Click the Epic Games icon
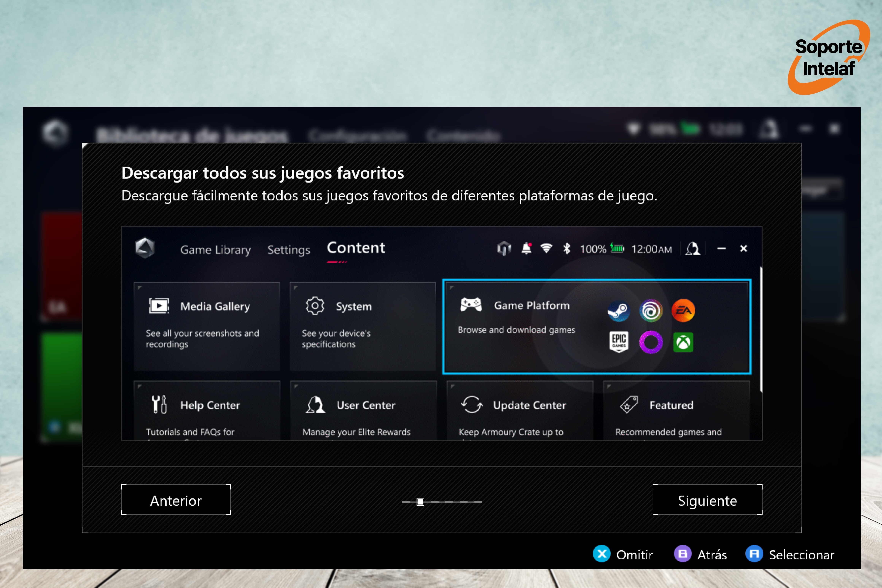The height and width of the screenshot is (588, 882). [x=618, y=342]
